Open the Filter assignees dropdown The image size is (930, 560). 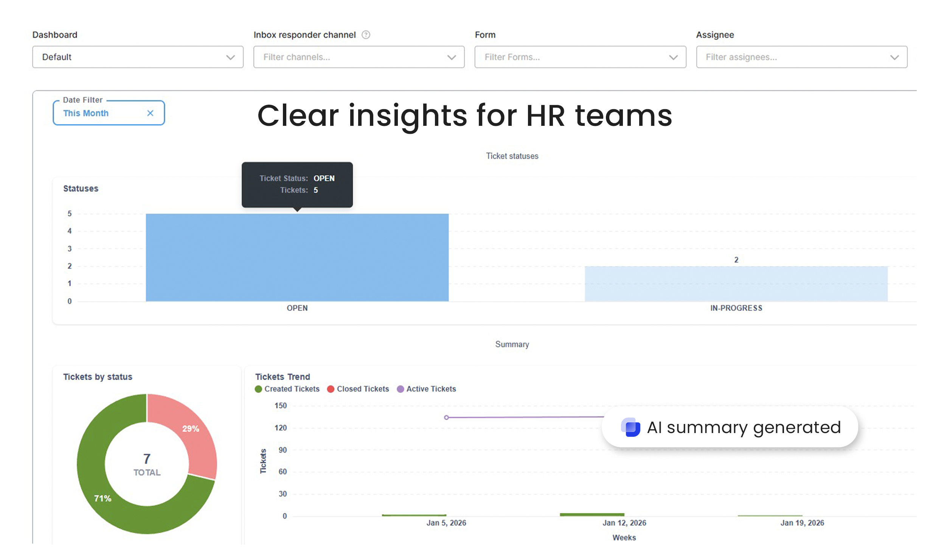(801, 57)
